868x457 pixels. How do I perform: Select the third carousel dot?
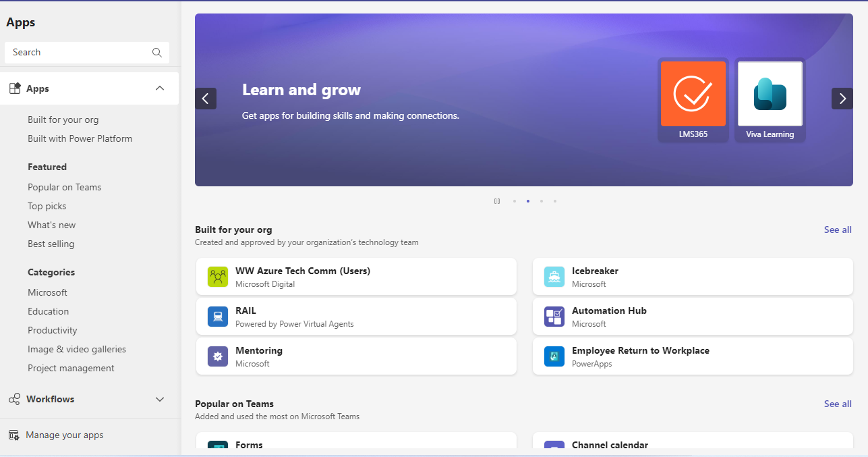pos(542,201)
